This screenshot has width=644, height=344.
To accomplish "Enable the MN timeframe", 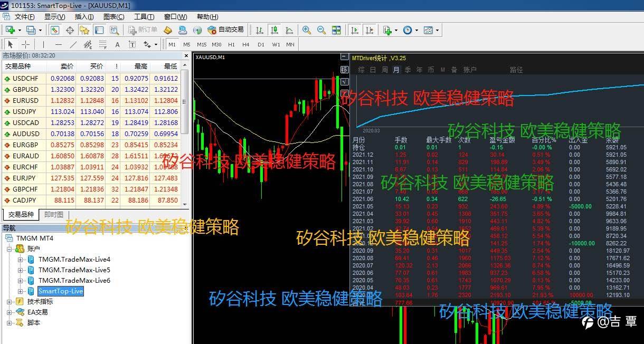I will 290,45.
